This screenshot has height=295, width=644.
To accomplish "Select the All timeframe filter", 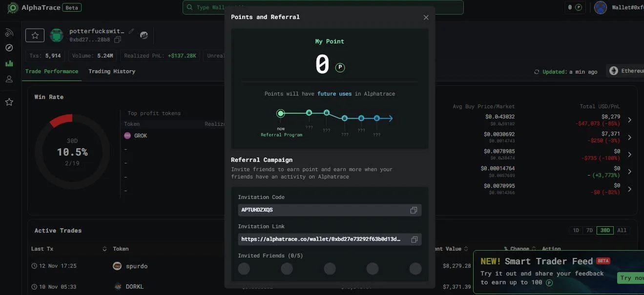I will pyautogui.click(x=622, y=230).
